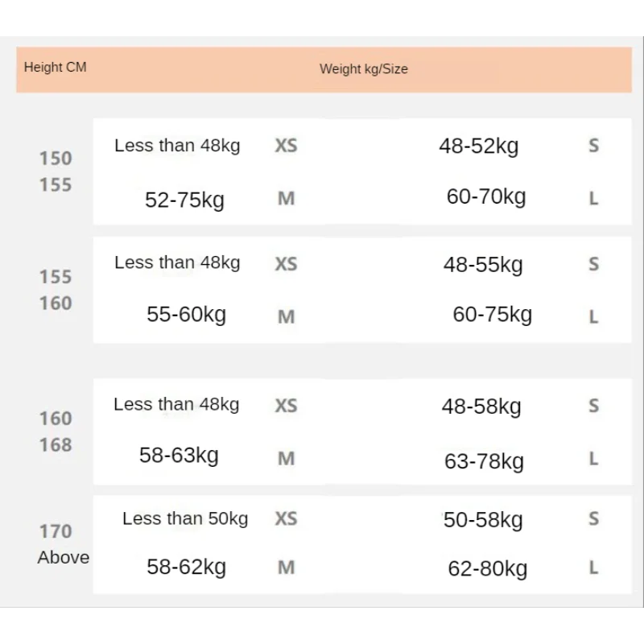Select the 60-70kg weight cell

(486, 196)
